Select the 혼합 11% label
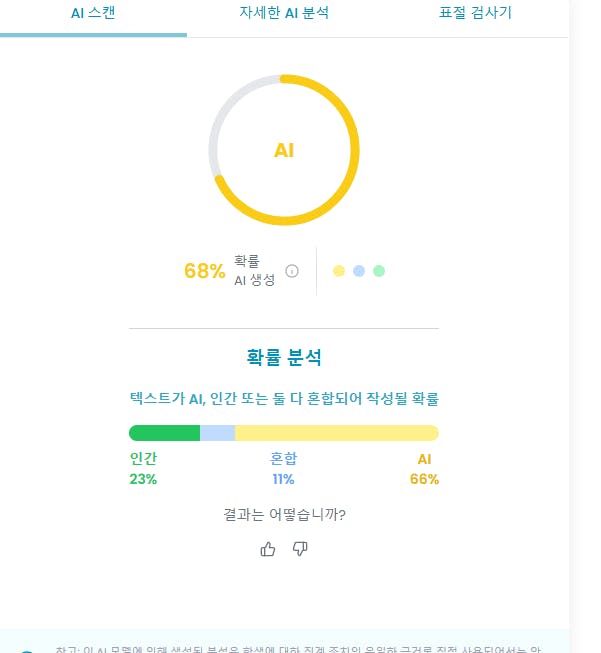 pos(284,469)
